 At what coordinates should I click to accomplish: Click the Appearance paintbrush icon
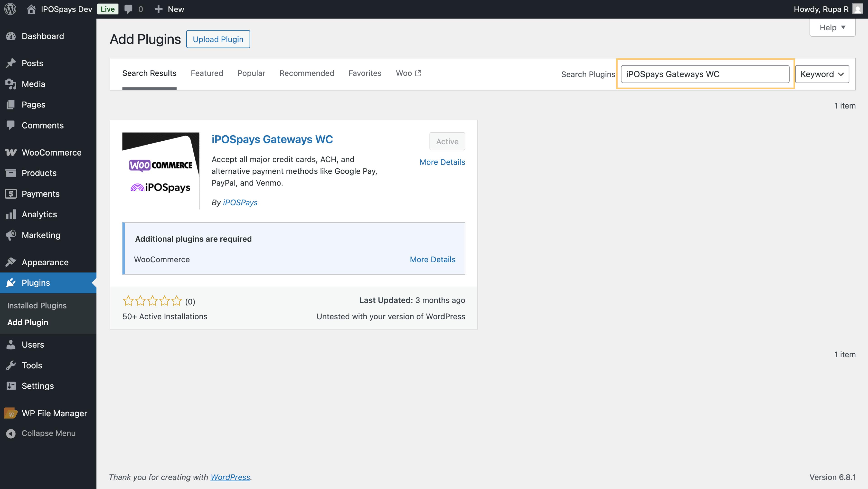pyautogui.click(x=11, y=262)
